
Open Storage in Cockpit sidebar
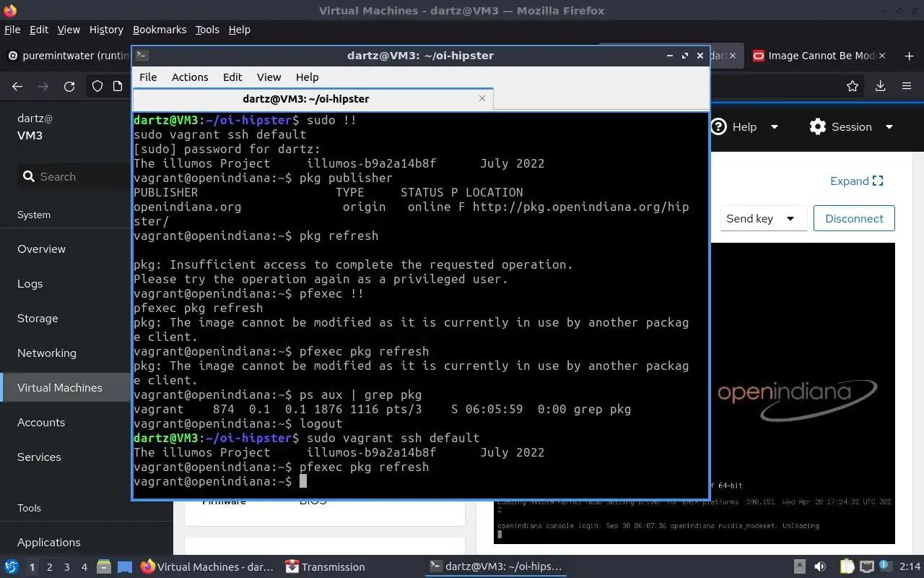(38, 318)
